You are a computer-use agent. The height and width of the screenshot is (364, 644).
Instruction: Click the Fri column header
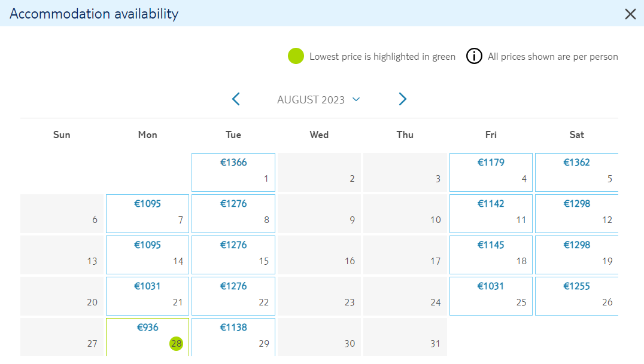(491, 134)
